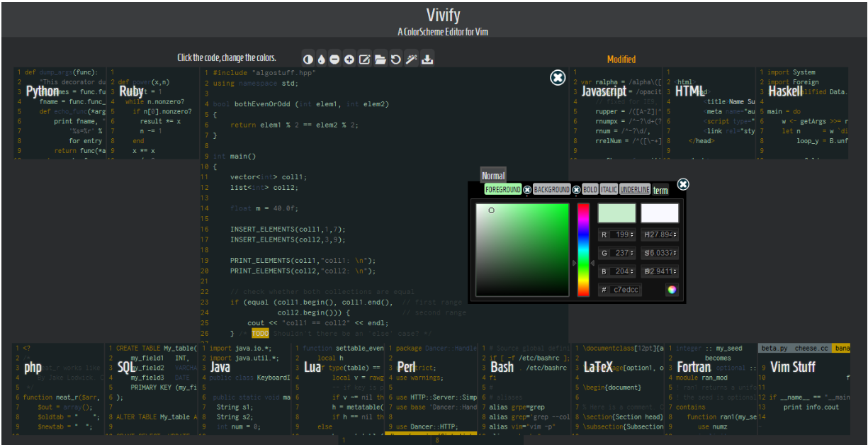868x447 pixels.
Task: Click inside the green saturation-brightness field
Action: coord(523,250)
